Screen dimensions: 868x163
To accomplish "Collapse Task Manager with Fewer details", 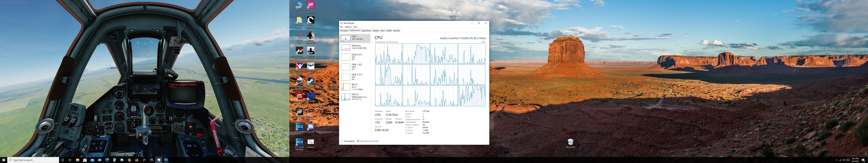I will pyautogui.click(x=347, y=141).
